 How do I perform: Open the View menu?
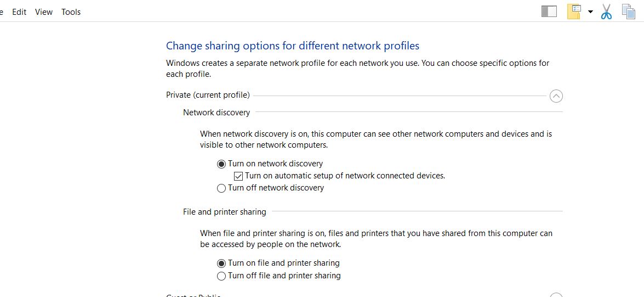pos(43,12)
